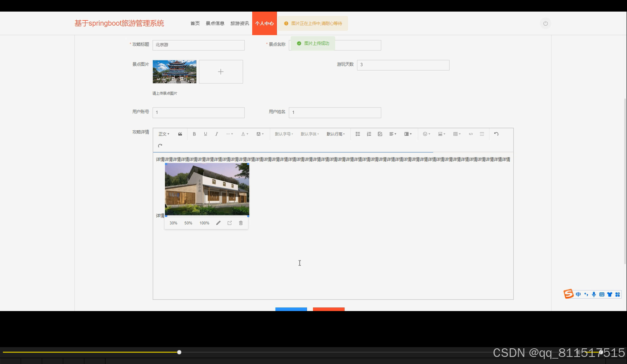Screen dimensions: 627x364
Task: Focus the 攻略标题 input field
Action: (x=199, y=45)
